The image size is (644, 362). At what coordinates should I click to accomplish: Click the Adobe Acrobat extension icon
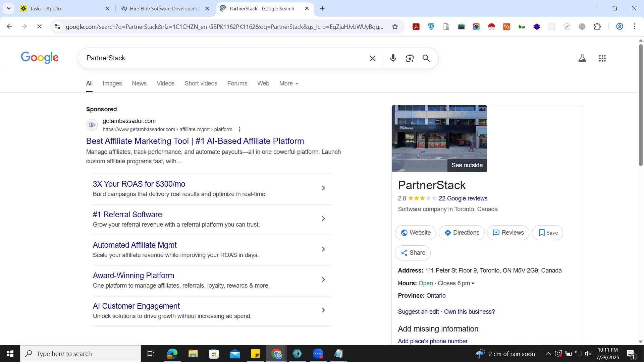(x=416, y=27)
